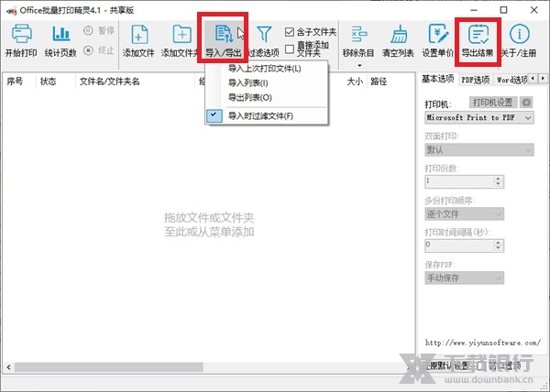This screenshot has height=392, width=550.
Task: Click the application icon in title bar
Action: (12, 11)
